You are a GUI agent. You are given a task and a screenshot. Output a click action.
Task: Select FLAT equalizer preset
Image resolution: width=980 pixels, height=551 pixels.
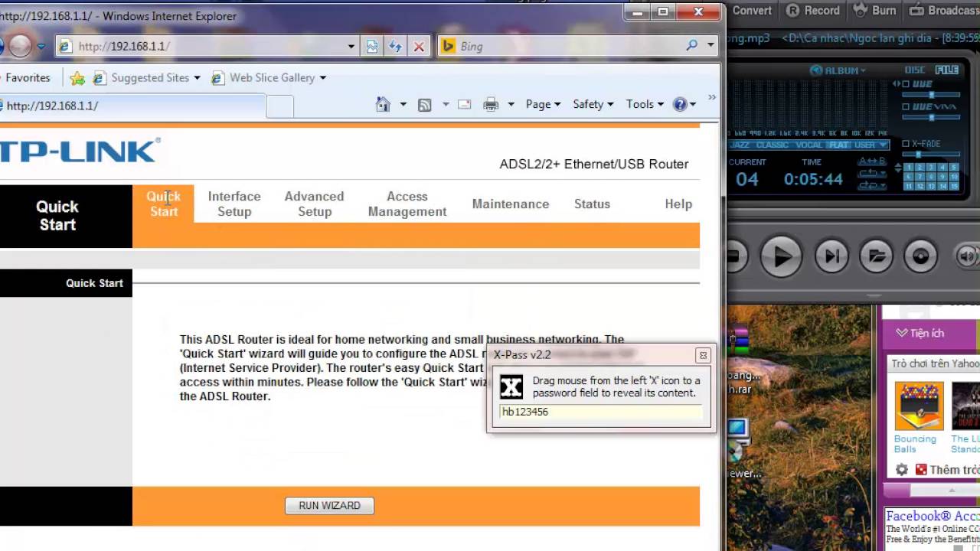tap(838, 145)
